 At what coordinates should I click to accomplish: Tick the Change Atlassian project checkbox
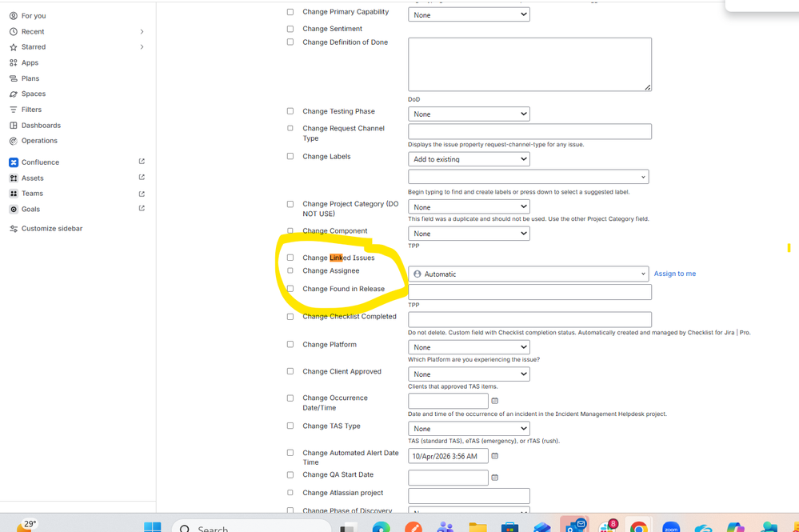pyautogui.click(x=290, y=493)
